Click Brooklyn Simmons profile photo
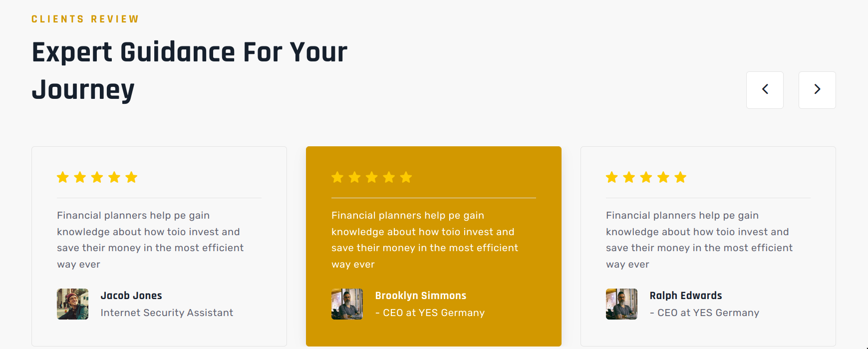 tap(347, 304)
